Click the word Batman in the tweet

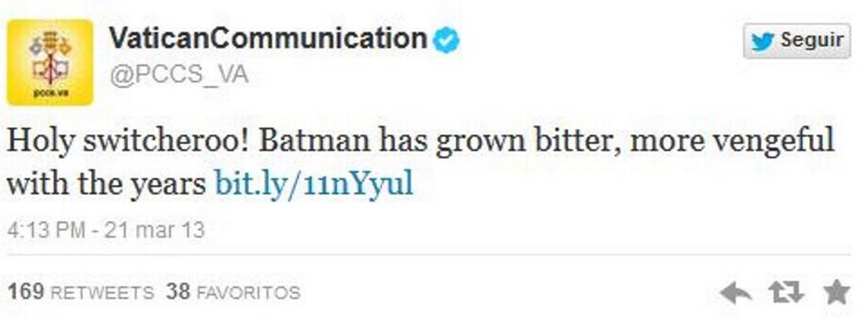[x=314, y=141]
